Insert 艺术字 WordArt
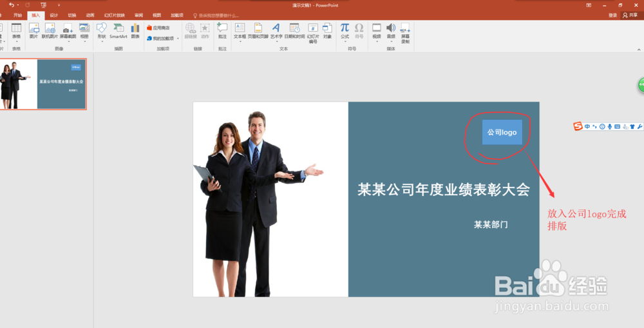The height and width of the screenshot is (328, 644). click(276, 32)
